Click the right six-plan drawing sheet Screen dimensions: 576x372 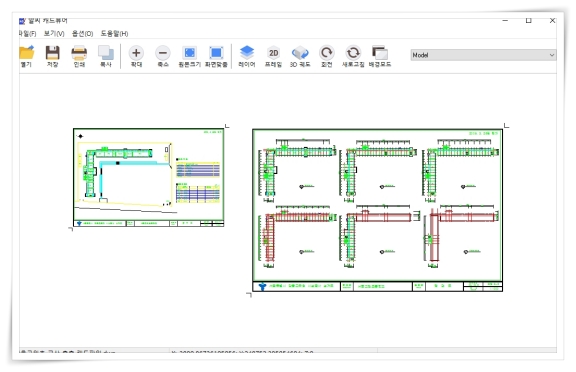point(377,210)
